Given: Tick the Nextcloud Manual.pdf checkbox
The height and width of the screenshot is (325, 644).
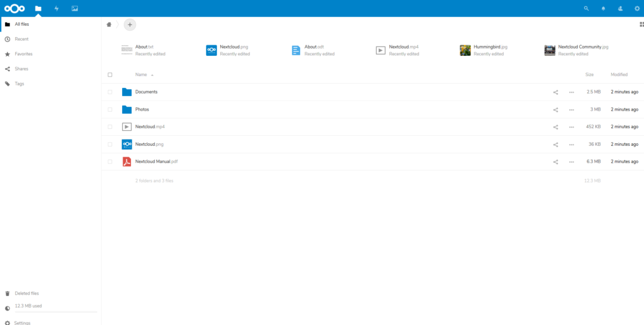Looking at the screenshot, I should pos(109,162).
